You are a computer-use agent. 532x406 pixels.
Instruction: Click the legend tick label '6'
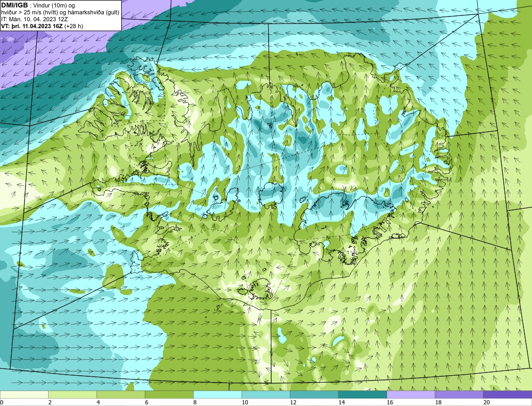pos(147,402)
